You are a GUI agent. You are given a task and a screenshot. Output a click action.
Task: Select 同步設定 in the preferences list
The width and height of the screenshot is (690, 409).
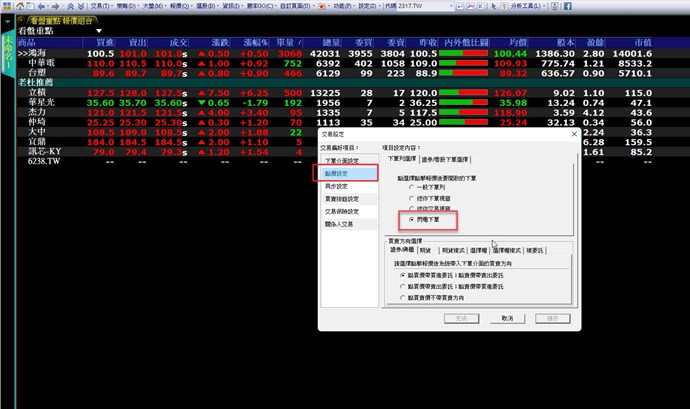(x=336, y=186)
